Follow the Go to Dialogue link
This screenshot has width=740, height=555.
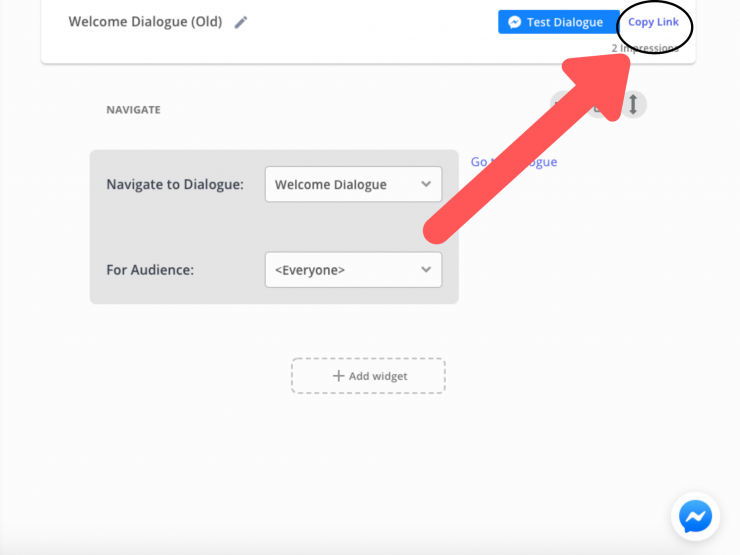[513, 162]
